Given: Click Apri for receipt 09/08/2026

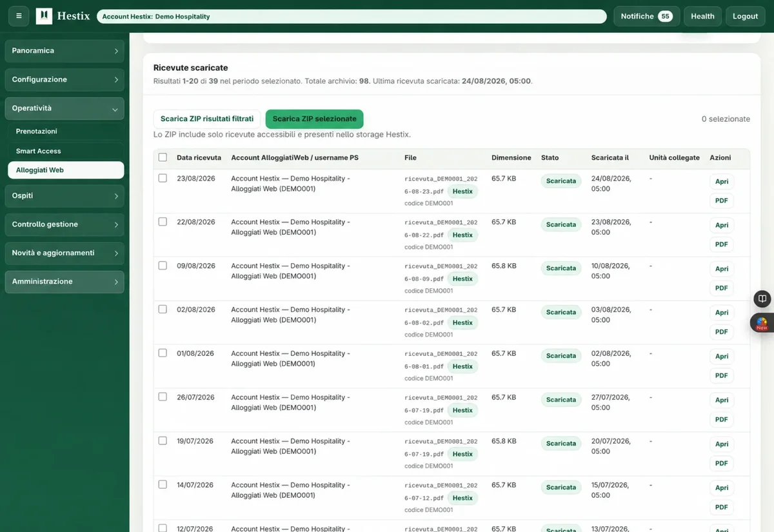Looking at the screenshot, I should pyautogui.click(x=722, y=270).
